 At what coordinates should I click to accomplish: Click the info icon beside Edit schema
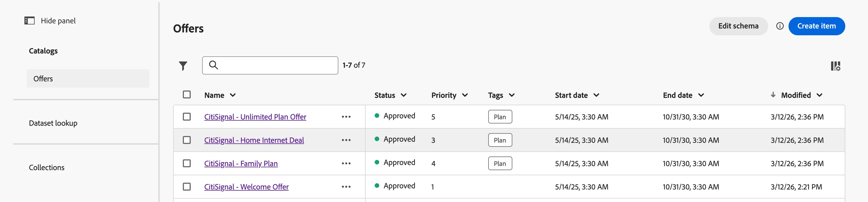point(780,26)
